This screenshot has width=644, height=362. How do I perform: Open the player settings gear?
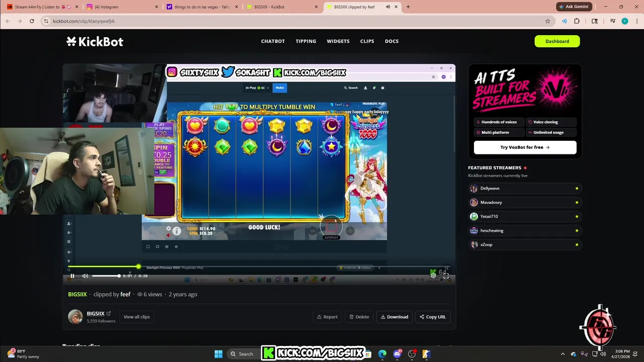click(433, 276)
